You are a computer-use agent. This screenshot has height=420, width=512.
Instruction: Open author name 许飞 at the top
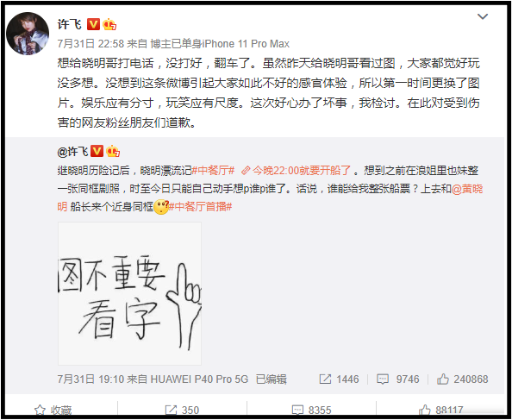pos(70,24)
